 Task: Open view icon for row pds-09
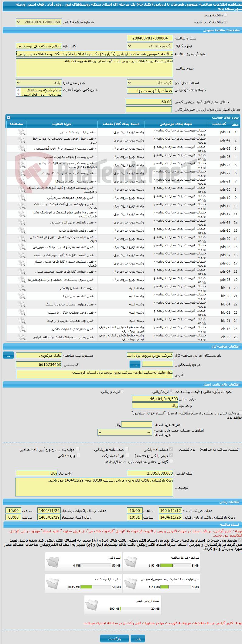click(x=22, y=239)
